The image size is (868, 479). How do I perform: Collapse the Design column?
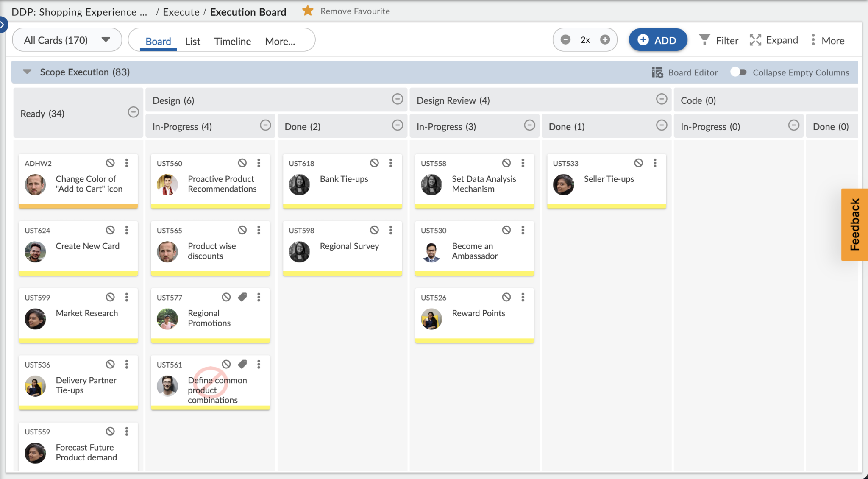click(x=397, y=99)
